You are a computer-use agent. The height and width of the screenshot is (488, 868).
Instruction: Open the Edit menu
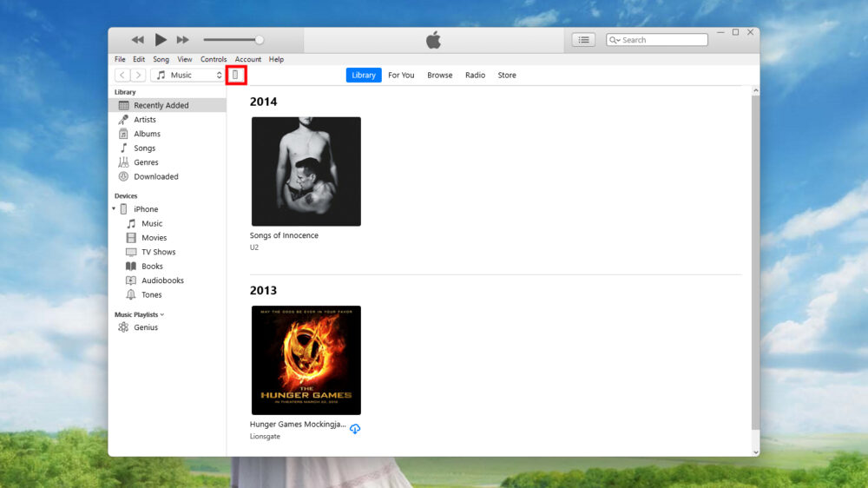[x=139, y=59]
